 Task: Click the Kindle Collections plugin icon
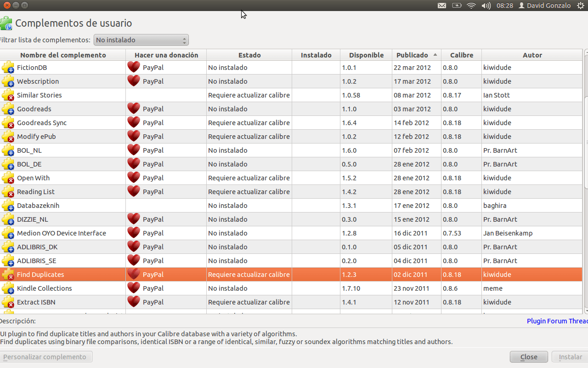tap(8, 288)
